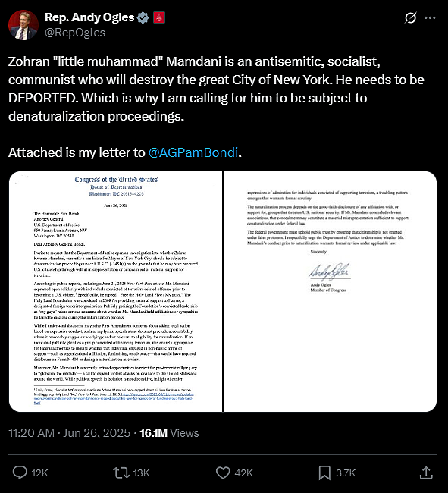
Task: Click the red affiliation badge icon
Action: coord(159,17)
